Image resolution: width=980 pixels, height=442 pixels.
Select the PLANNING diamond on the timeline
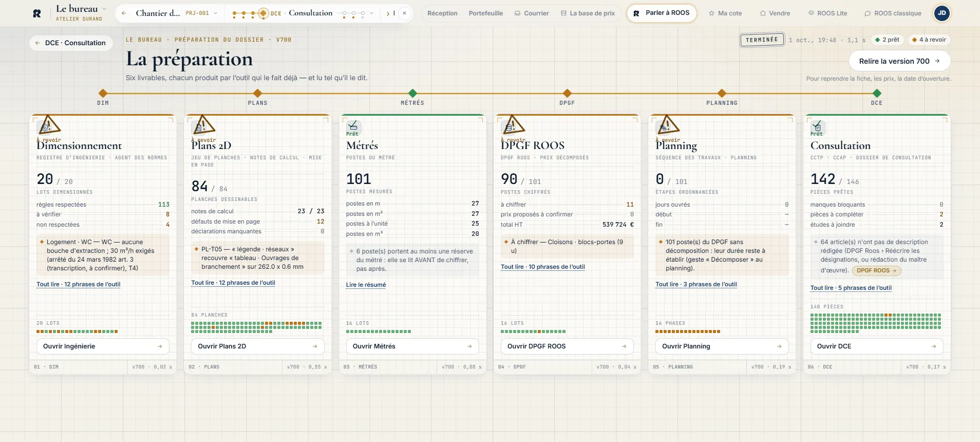[x=722, y=93]
